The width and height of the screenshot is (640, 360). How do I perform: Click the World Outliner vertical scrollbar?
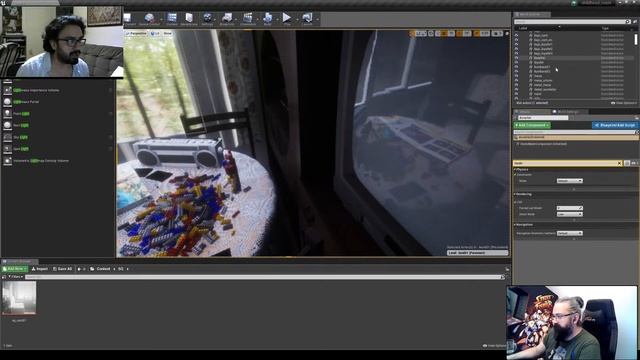point(636,40)
